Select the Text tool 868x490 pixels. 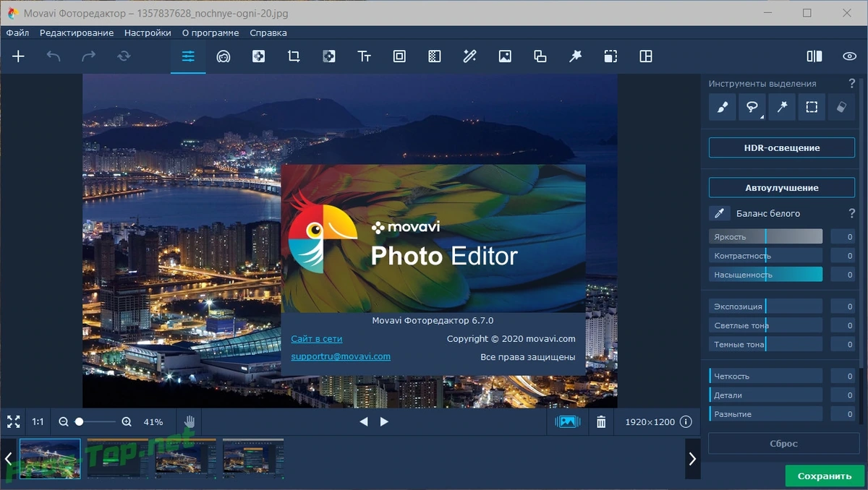tap(364, 56)
